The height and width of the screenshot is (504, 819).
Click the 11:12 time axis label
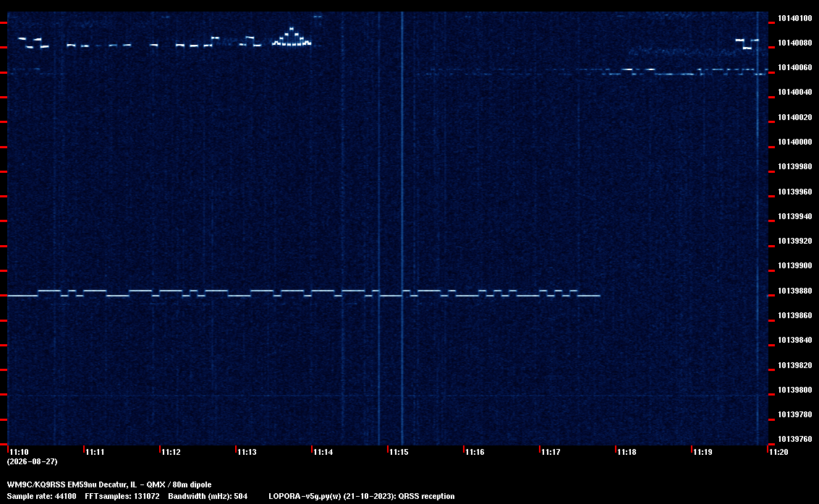(171, 452)
